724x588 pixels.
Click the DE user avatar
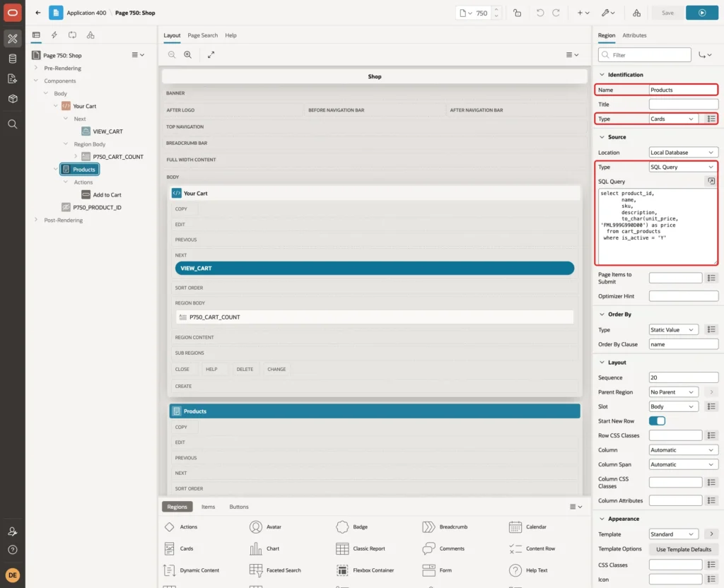pyautogui.click(x=13, y=575)
